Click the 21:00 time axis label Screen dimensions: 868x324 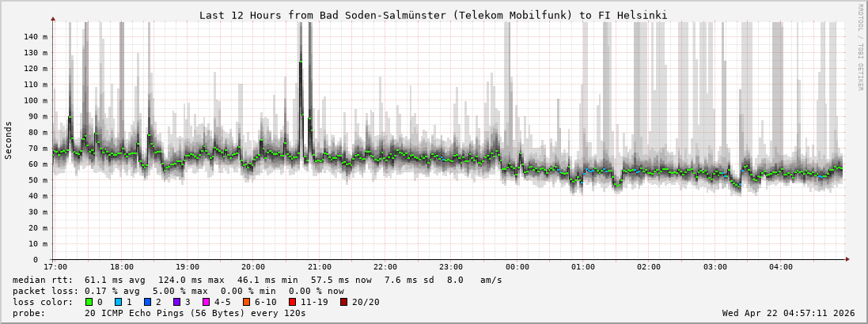coord(319,267)
